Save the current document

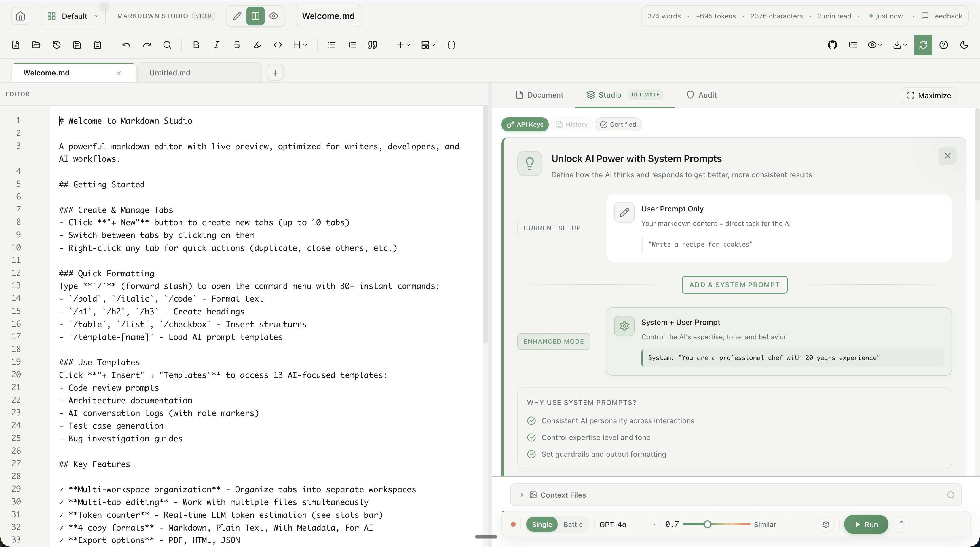(x=77, y=45)
